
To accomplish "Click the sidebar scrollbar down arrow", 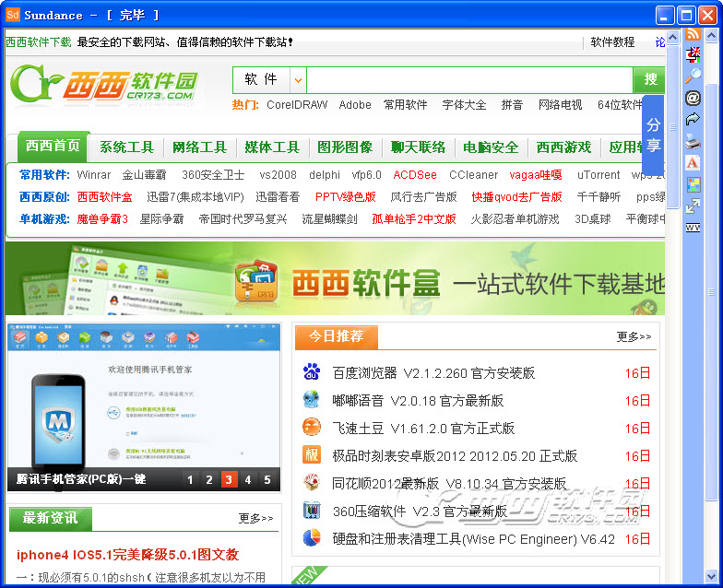I will coord(711,575).
